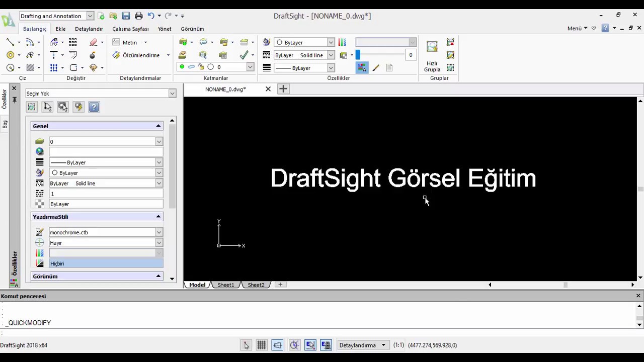
Task: Switch to the Sheet1 tab
Action: click(225, 285)
